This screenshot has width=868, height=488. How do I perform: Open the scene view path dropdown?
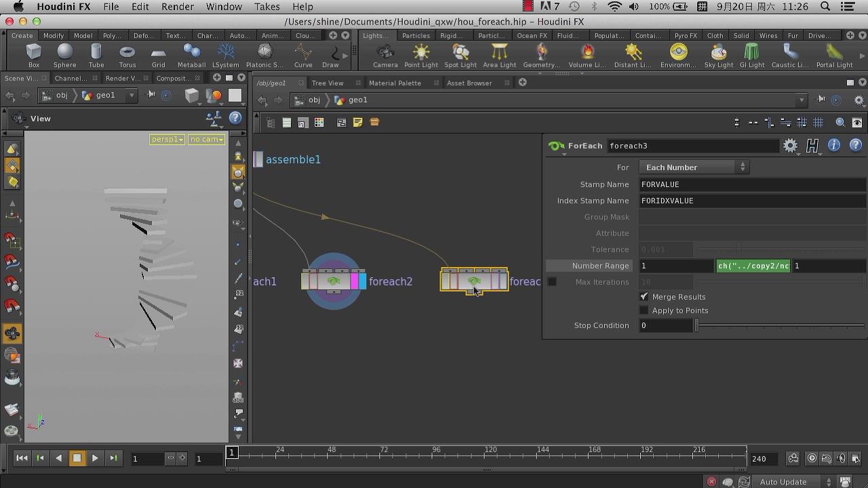click(x=132, y=96)
